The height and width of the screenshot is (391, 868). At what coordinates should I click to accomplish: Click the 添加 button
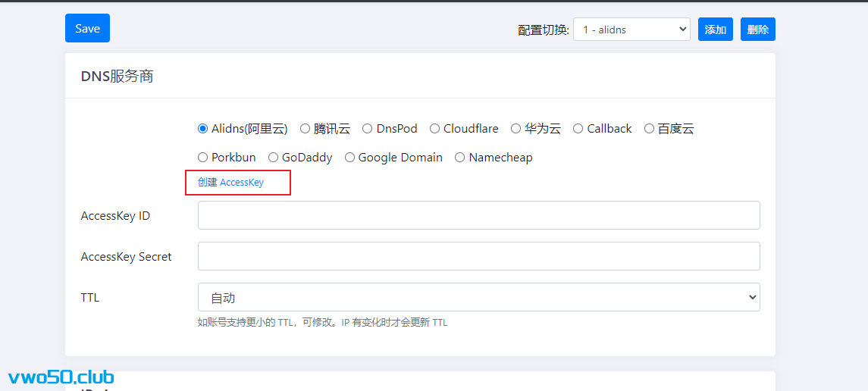pos(716,30)
